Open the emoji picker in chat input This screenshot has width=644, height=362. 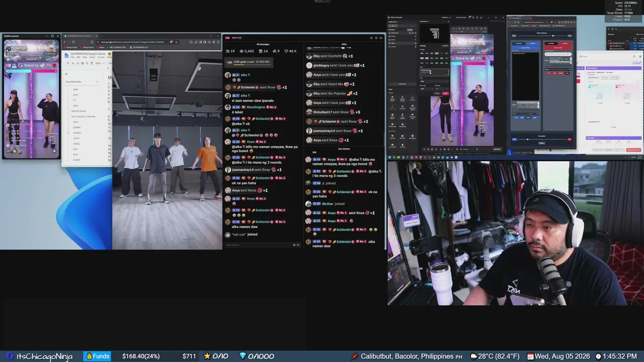294,245
